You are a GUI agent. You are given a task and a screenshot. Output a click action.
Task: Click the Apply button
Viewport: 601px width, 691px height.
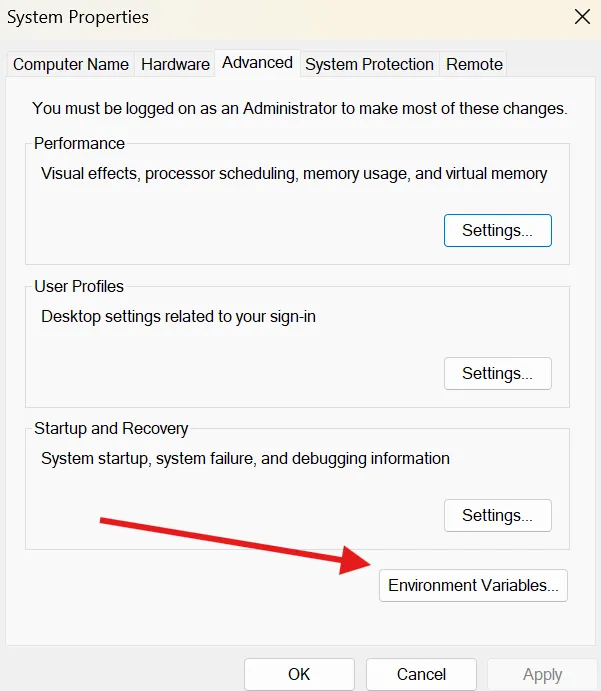[x=542, y=674]
